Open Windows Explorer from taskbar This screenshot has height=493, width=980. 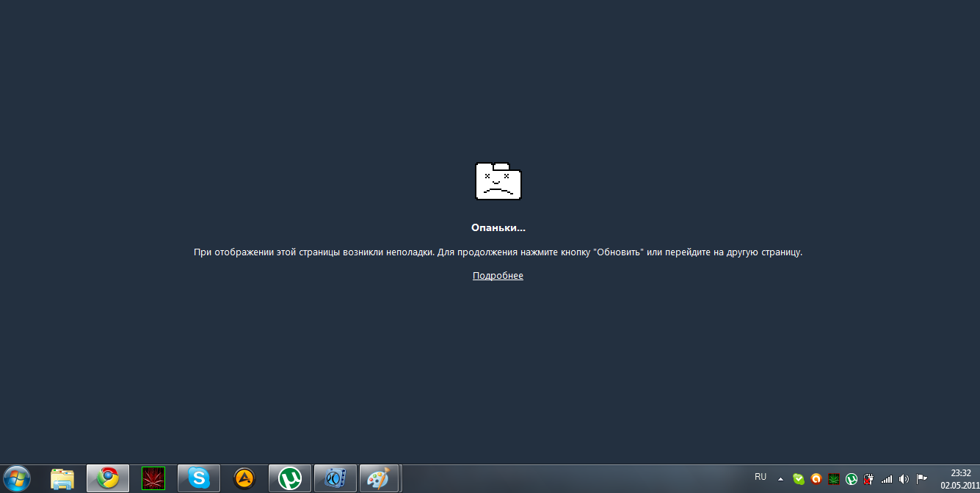62,478
